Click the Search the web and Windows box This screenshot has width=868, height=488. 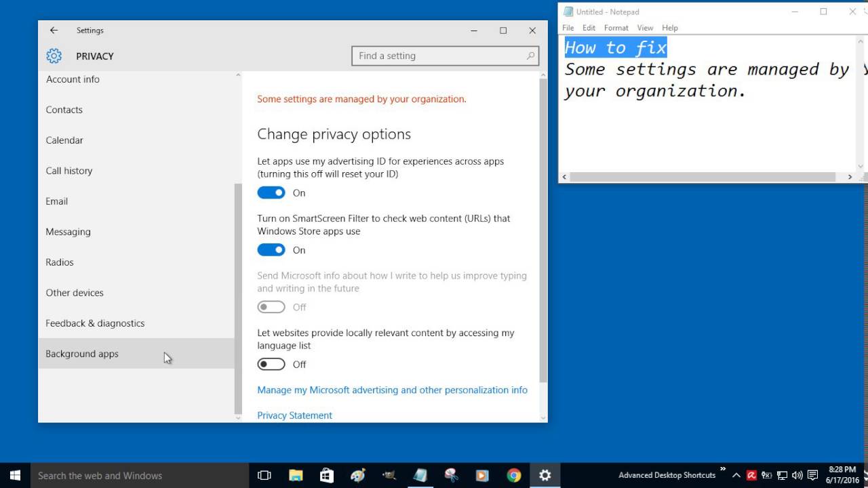140,475
